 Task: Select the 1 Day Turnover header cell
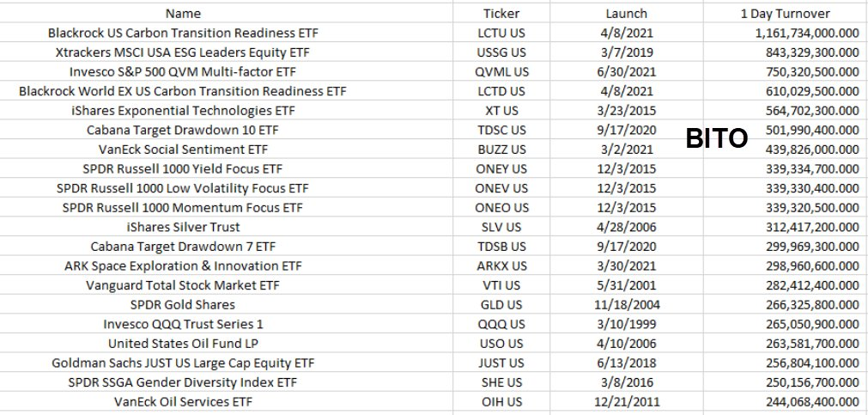pyautogui.click(x=786, y=13)
